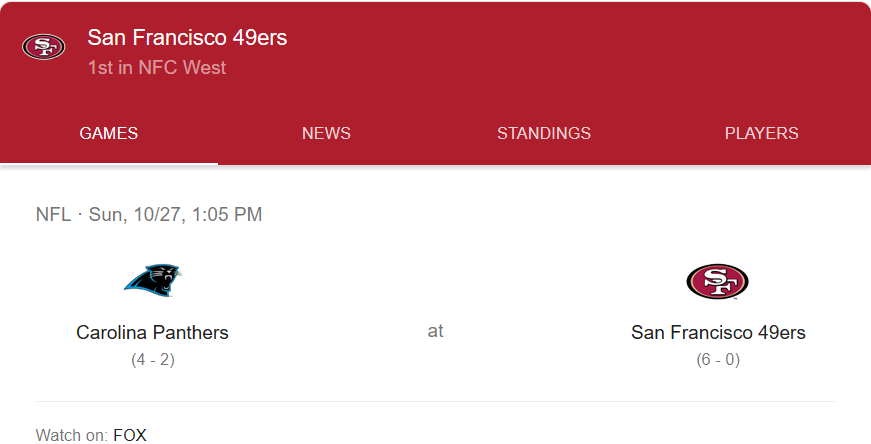Switch to the NEWS tab
This screenshot has height=444, width=871.
pyautogui.click(x=326, y=133)
